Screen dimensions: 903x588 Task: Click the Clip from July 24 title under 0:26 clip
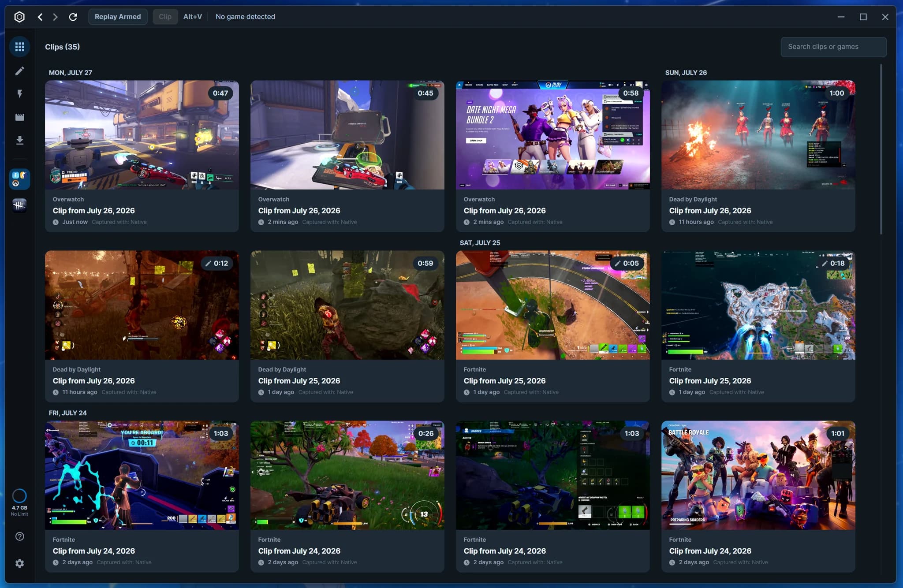299,551
